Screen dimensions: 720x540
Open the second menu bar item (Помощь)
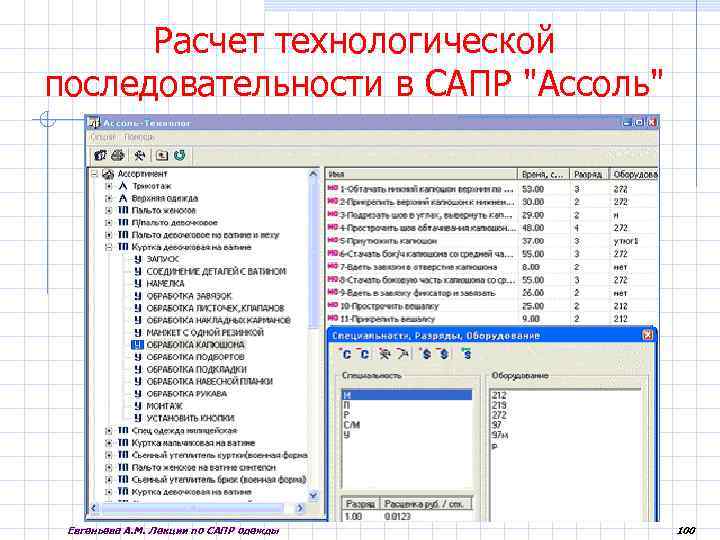[x=138, y=137]
